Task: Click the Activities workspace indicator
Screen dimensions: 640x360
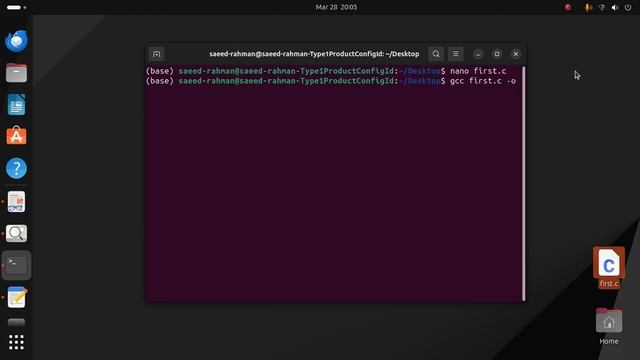Action: pyautogui.click(x=16, y=7)
